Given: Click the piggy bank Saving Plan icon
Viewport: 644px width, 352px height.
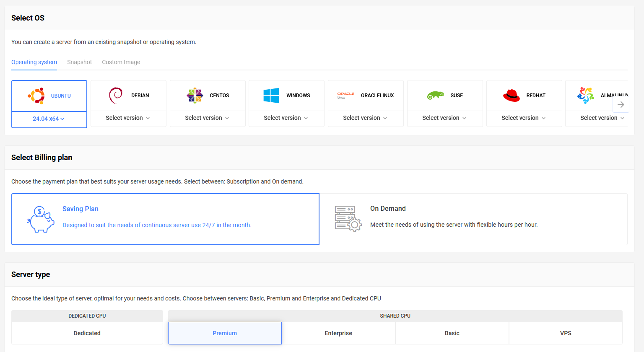Looking at the screenshot, I should click(41, 219).
